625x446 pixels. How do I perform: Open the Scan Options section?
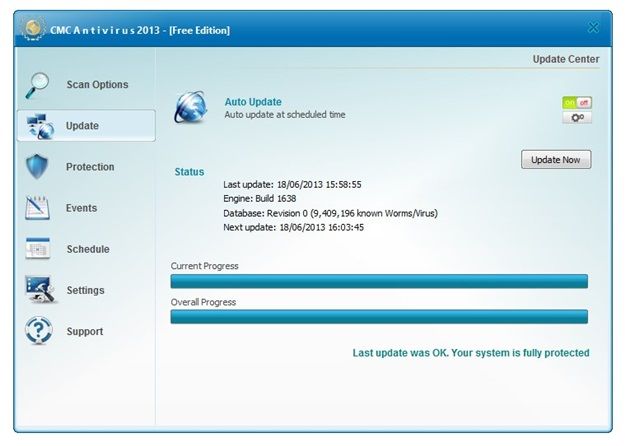[86, 84]
